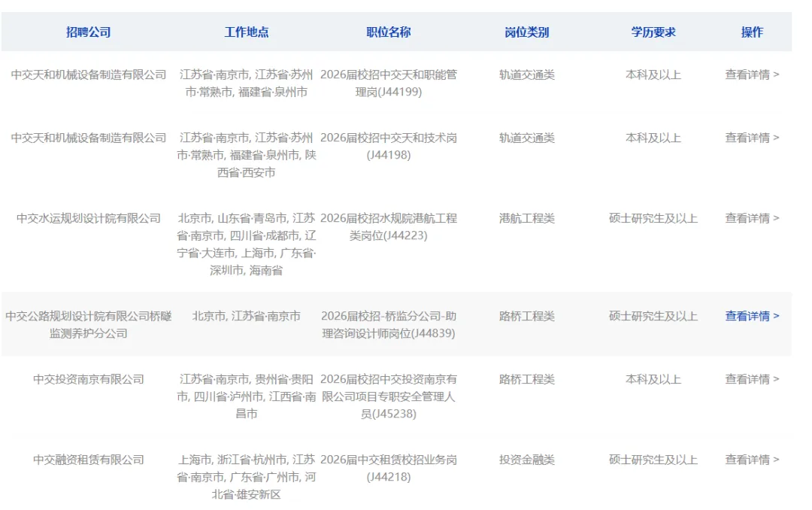Click 轨道交通类 in the J44199 row
Viewport: 812px width, 510px height.
[526, 74]
